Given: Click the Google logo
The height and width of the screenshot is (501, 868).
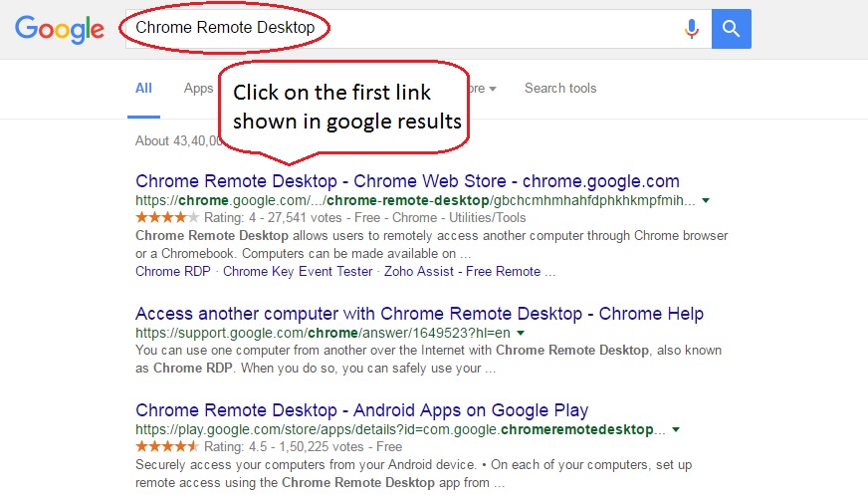Looking at the screenshot, I should pos(60,29).
